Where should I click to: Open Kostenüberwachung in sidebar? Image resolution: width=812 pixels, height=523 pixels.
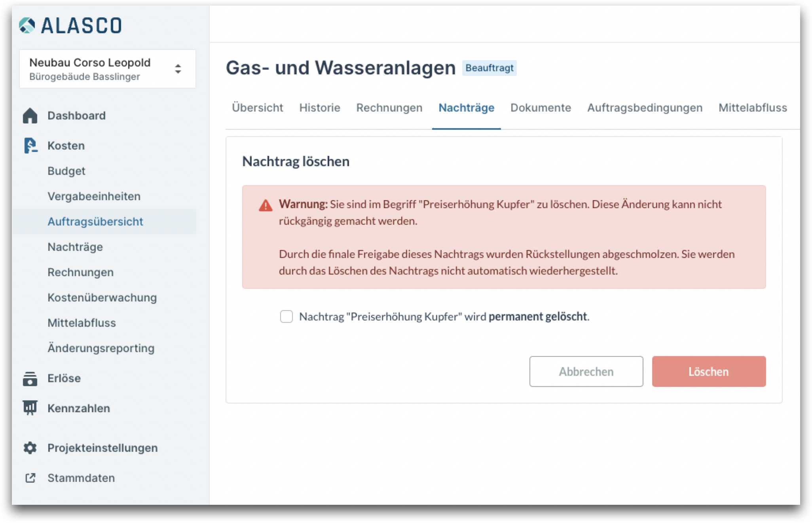tap(102, 298)
